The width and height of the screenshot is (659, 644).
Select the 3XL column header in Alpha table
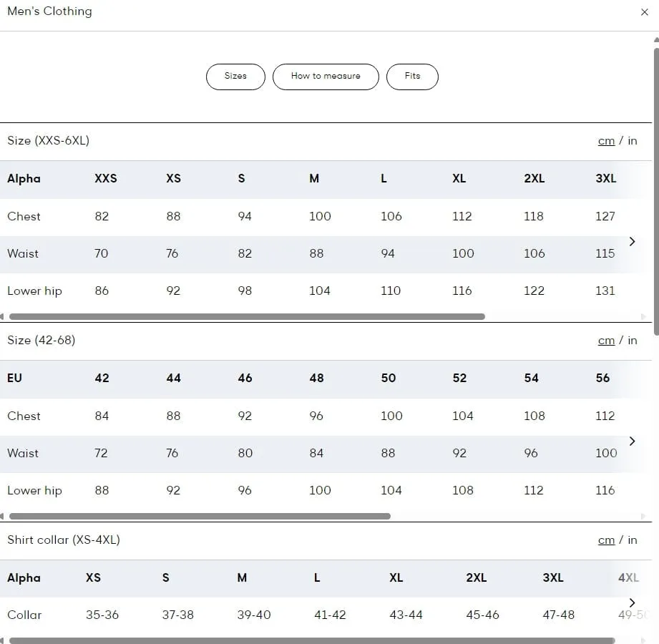click(x=605, y=179)
